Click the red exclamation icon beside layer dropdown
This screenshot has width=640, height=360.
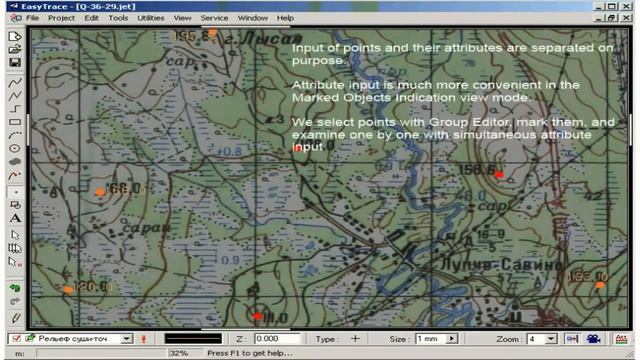[143, 339]
